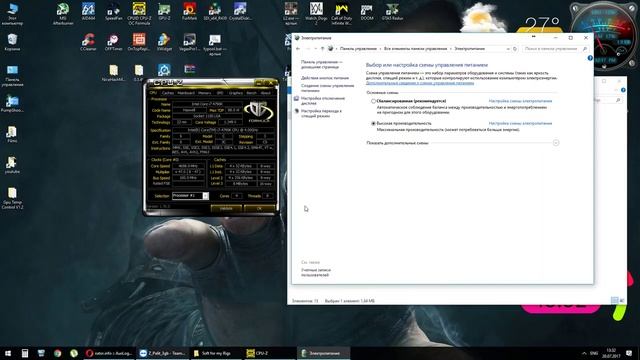Screen dimensions: 640x360
Task: Select the Сбалансированная power plan radio
Action: (373, 101)
